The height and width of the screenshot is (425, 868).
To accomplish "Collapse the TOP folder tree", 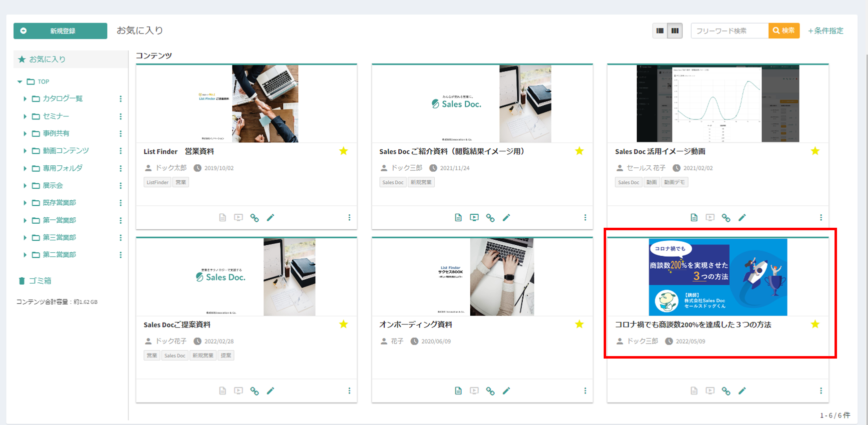I will 20,81.
